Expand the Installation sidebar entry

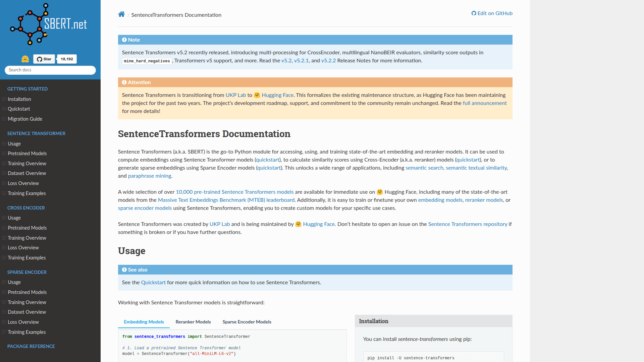[x=4, y=99]
